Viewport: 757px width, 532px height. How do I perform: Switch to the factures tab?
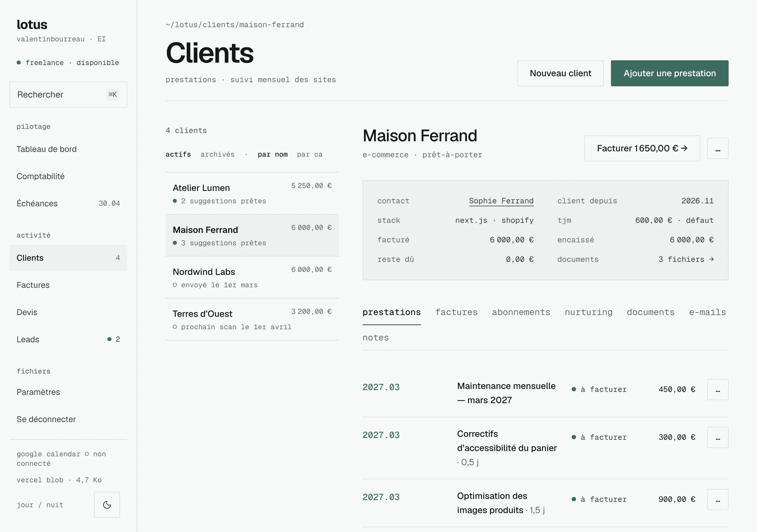click(x=456, y=312)
